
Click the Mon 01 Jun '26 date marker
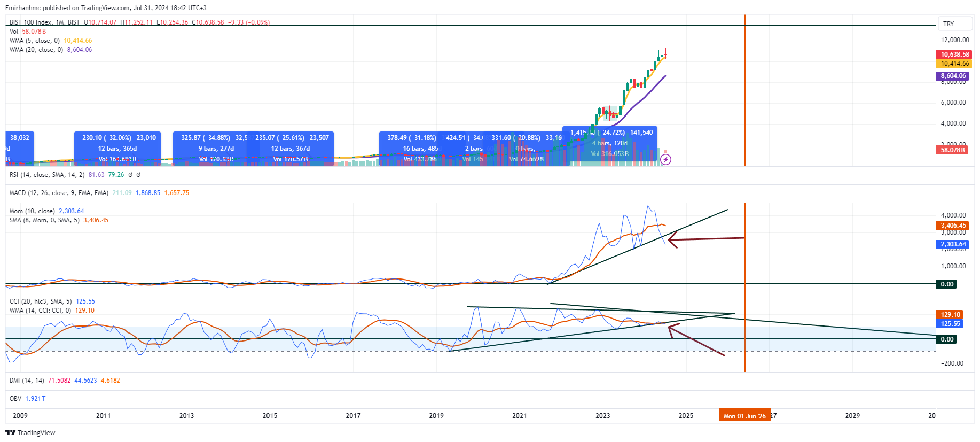point(744,416)
